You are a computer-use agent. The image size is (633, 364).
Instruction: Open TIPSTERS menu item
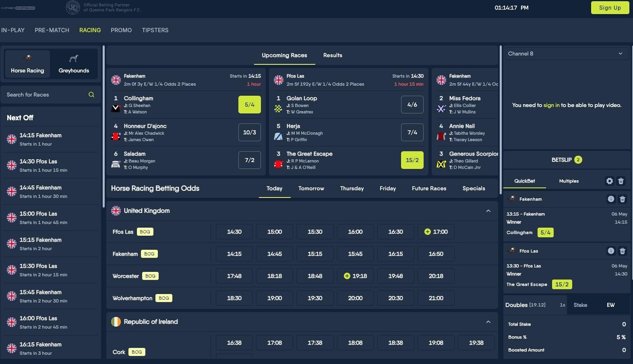pos(155,30)
